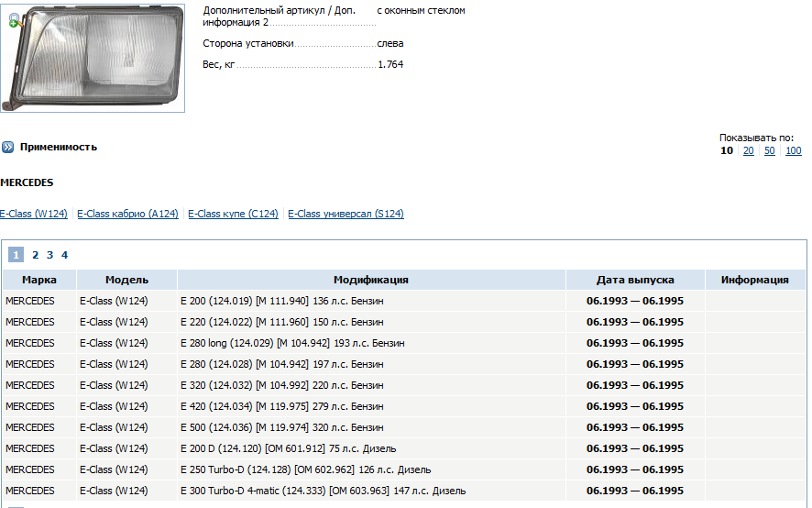Screen dimensions: 812x508
Task: Select the E 200 (124.019) modification row
Action: [281, 302]
